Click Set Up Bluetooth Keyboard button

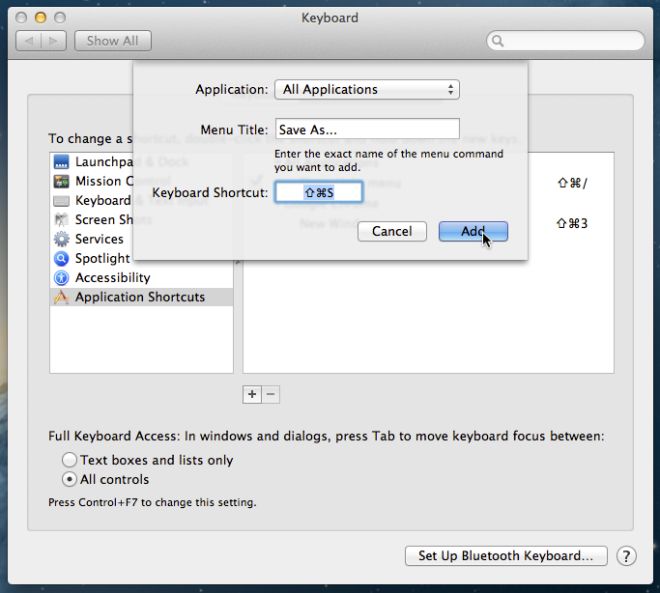coord(506,556)
